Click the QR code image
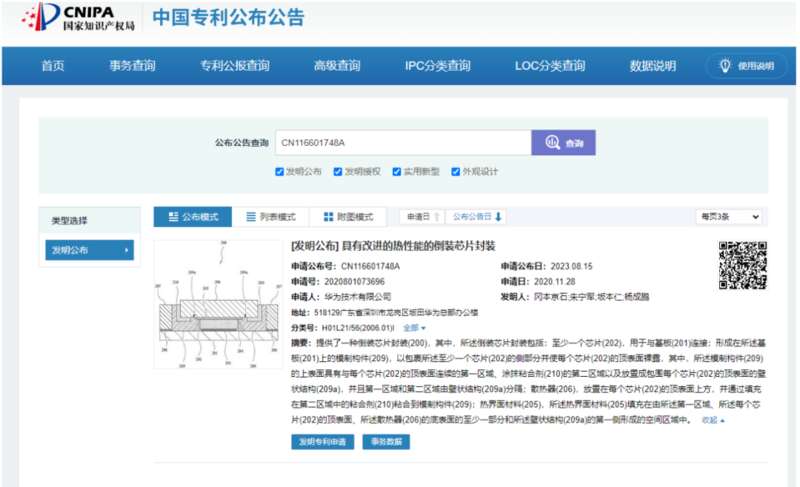Viewport: 800px width, 487px height. pyautogui.click(x=742, y=266)
